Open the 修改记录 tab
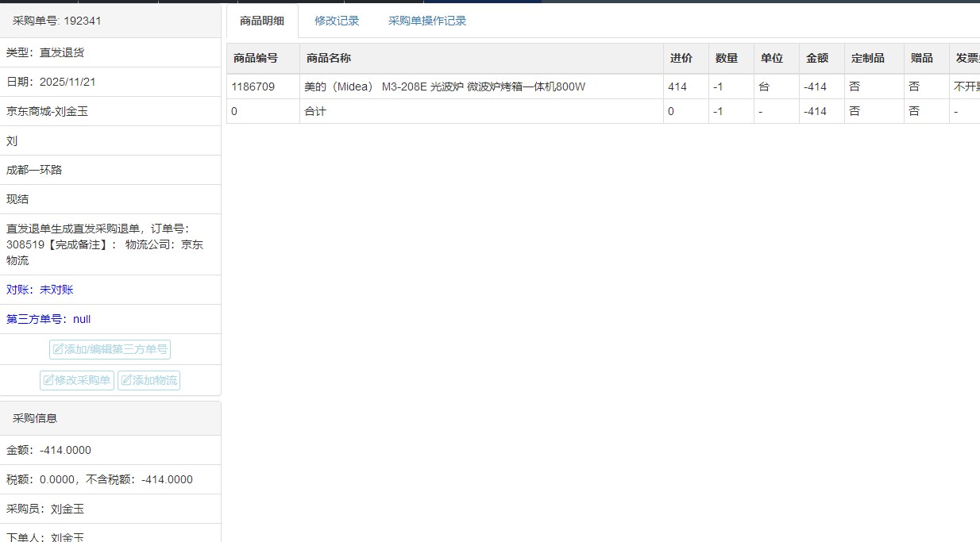Screen dimensions: 980x542 [337, 21]
